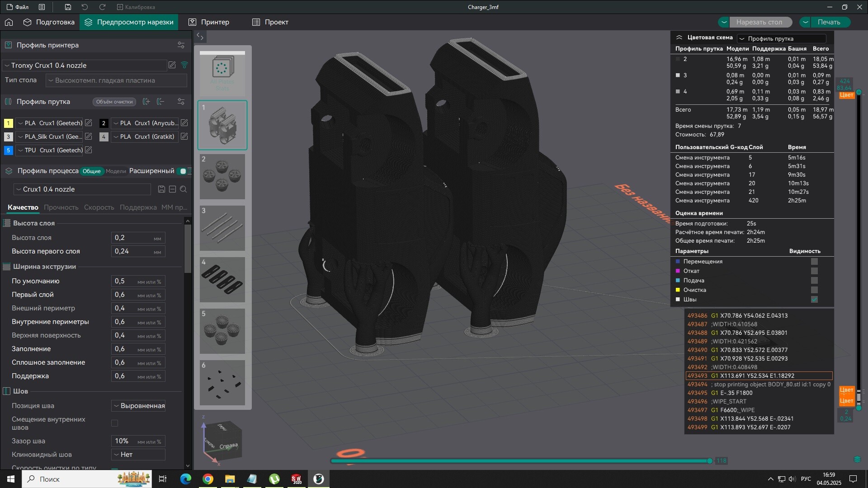This screenshot has height=488, width=868.
Task: Open Калибровка calibration menu
Action: (136, 7)
